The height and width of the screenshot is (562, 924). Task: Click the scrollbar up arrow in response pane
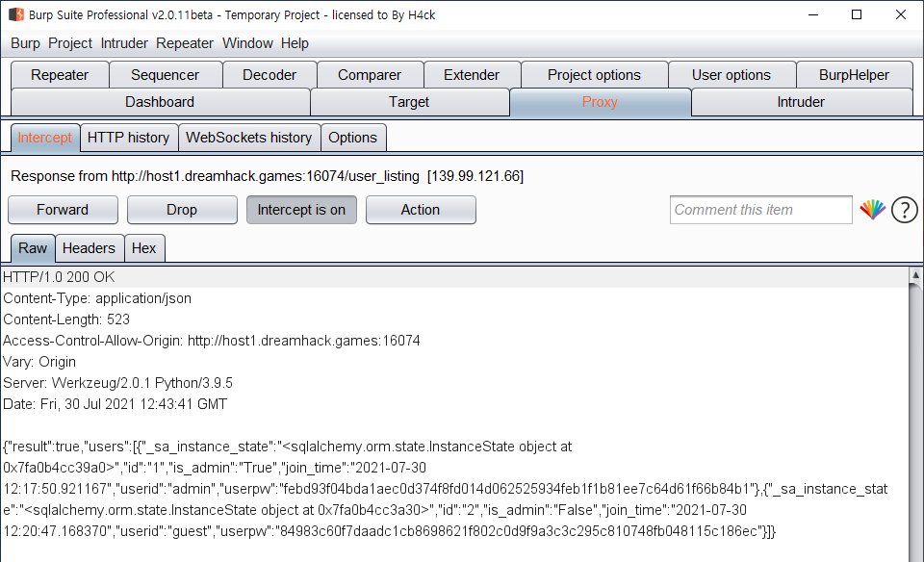pos(915,275)
